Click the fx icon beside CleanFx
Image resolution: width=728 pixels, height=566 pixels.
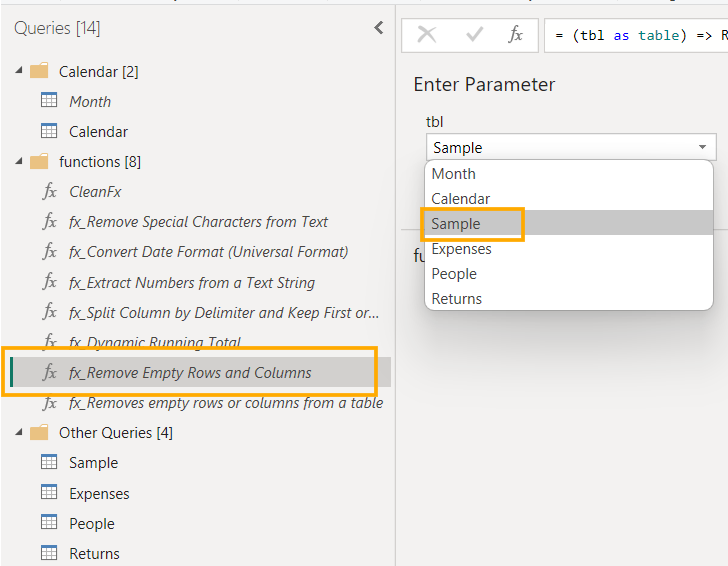click(x=50, y=191)
